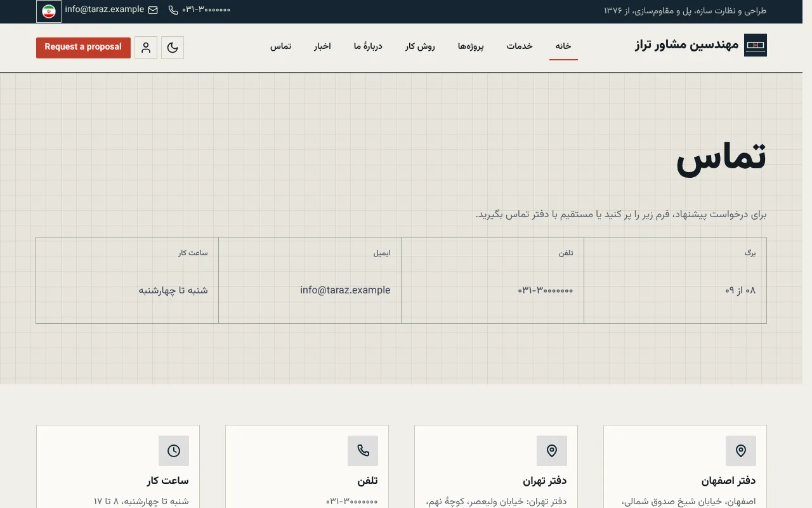Click the برگ label in the table

coord(750,253)
